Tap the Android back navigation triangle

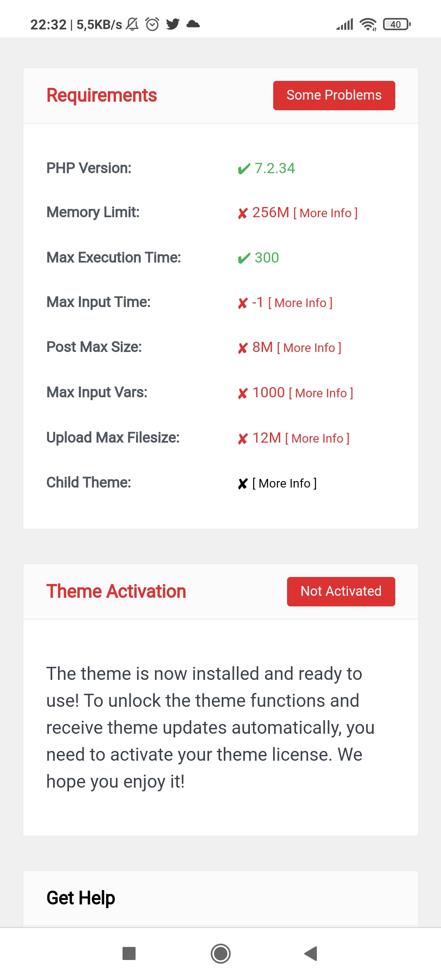[311, 953]
